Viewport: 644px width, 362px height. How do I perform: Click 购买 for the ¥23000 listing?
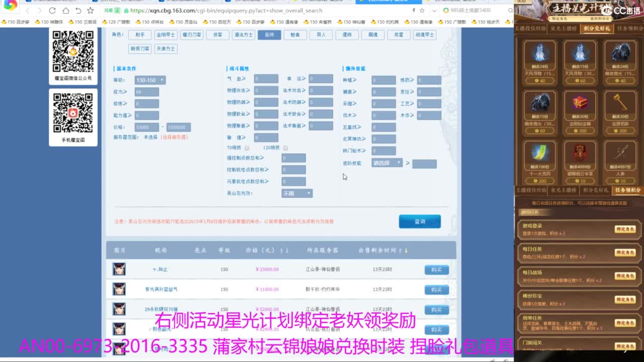pos(436,270)
